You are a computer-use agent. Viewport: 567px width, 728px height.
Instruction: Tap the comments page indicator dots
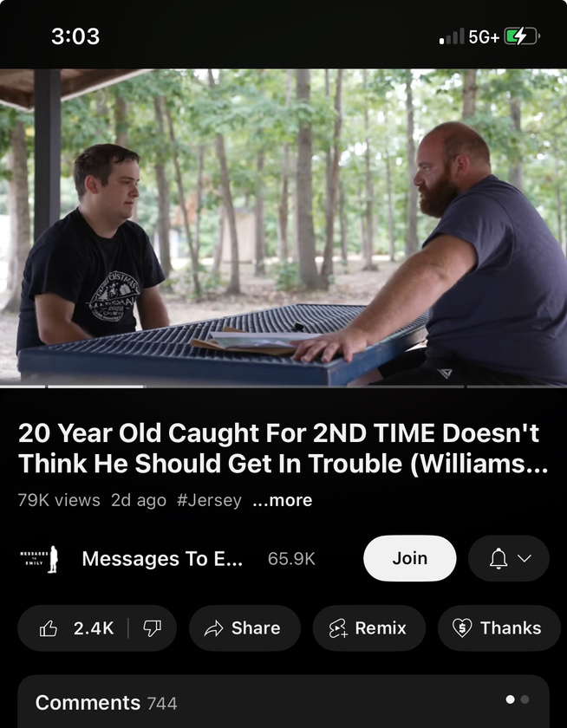coord(518,699)
